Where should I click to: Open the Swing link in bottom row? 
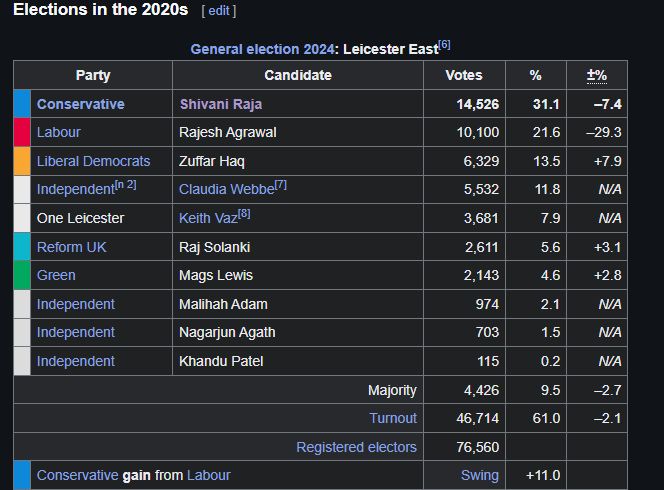[x=479, y=475]
